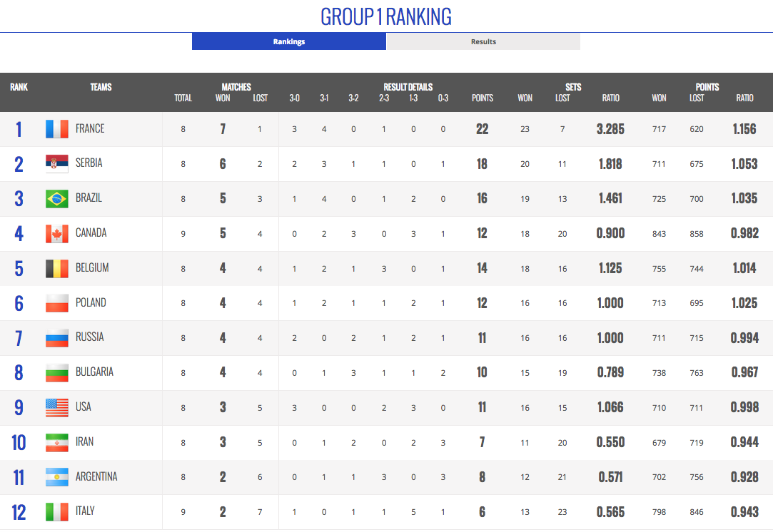This screenshot has height=532, width=773.
Task: Click the Belgium flag icon
Action: pos(56,268)
